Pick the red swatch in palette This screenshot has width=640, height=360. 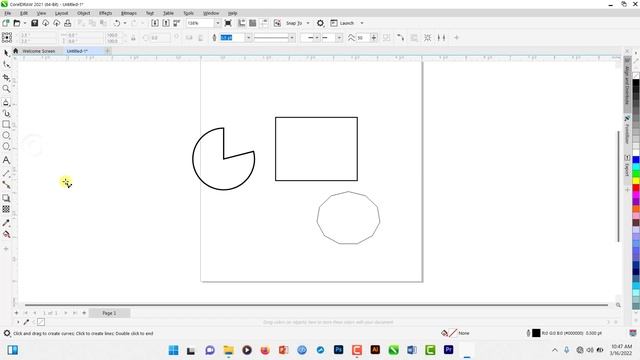636,187
